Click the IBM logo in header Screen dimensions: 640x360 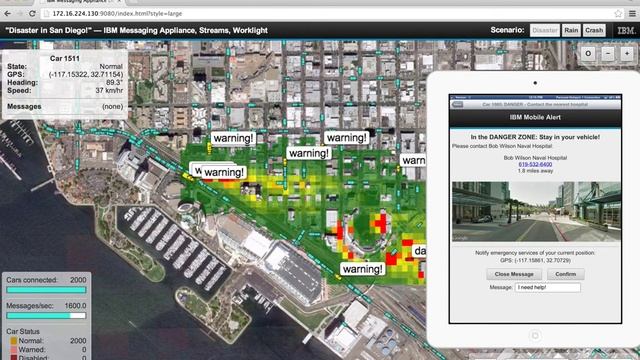(626, 31)
